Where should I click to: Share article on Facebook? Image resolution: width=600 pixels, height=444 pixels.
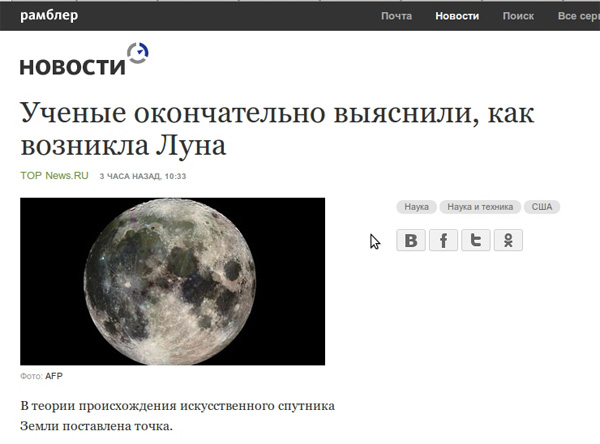tap(443, 240)
